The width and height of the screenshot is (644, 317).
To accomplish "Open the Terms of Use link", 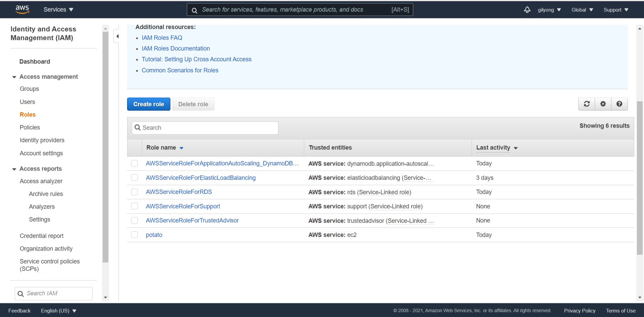I will point(621,311).
